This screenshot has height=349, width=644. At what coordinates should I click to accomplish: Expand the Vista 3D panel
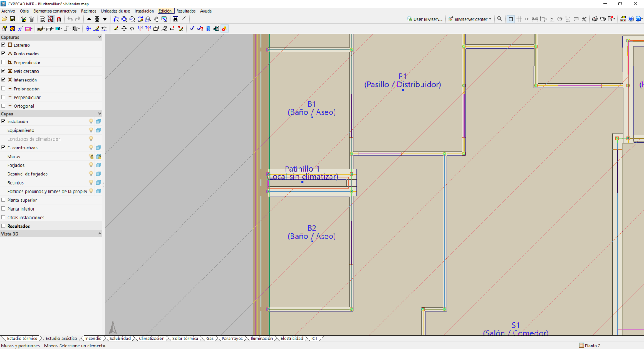(99, 234)
